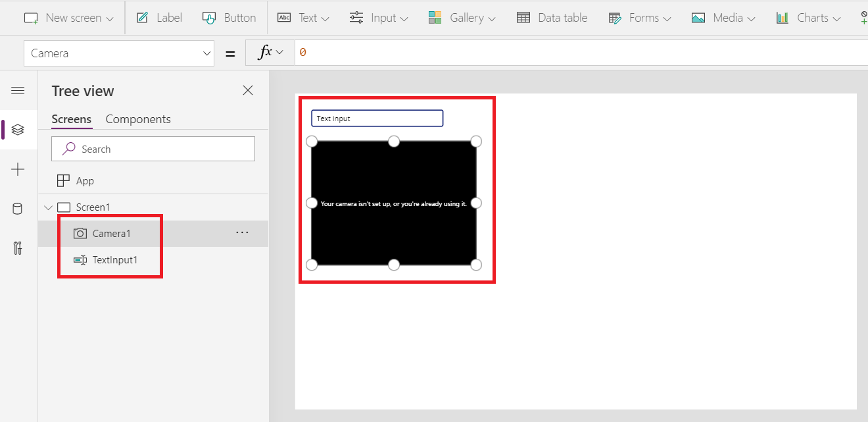Open the Charts dropdown

coord(808,18)
